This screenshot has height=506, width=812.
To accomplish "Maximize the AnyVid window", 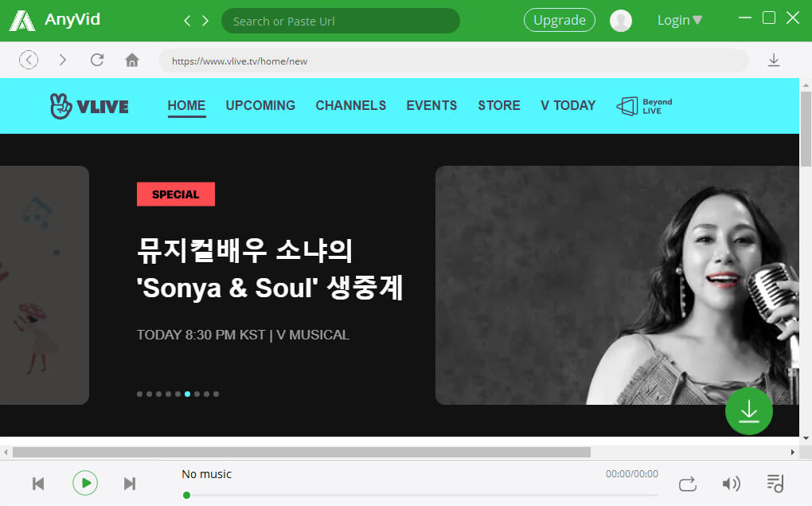I will (x=769, y=18).
